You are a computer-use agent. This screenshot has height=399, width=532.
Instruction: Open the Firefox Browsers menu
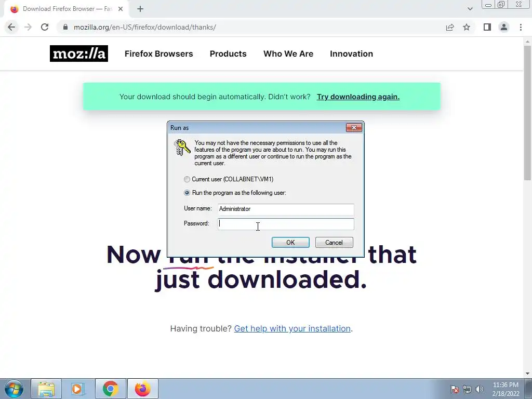click(159, 54)
